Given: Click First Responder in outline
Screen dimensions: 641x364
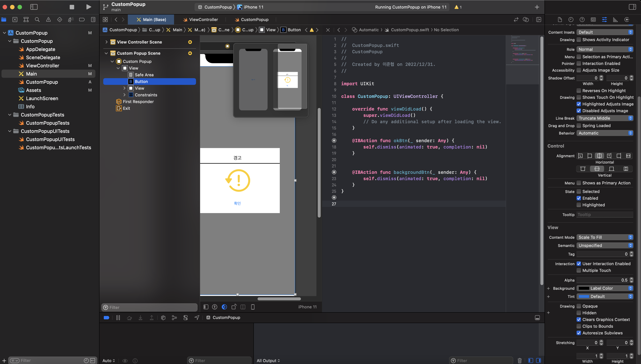Looking at the screenshot, I should tap(138, 102).
